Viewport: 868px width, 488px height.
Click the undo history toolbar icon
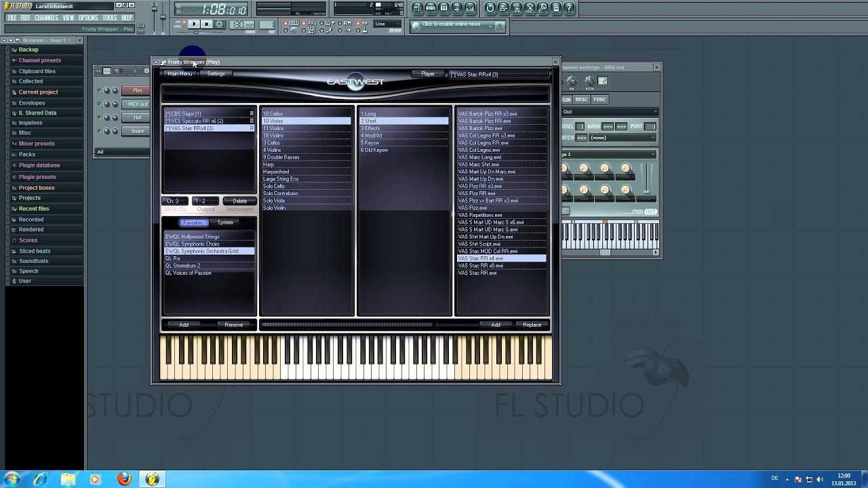pyautogui.click(x=490, y=8)
